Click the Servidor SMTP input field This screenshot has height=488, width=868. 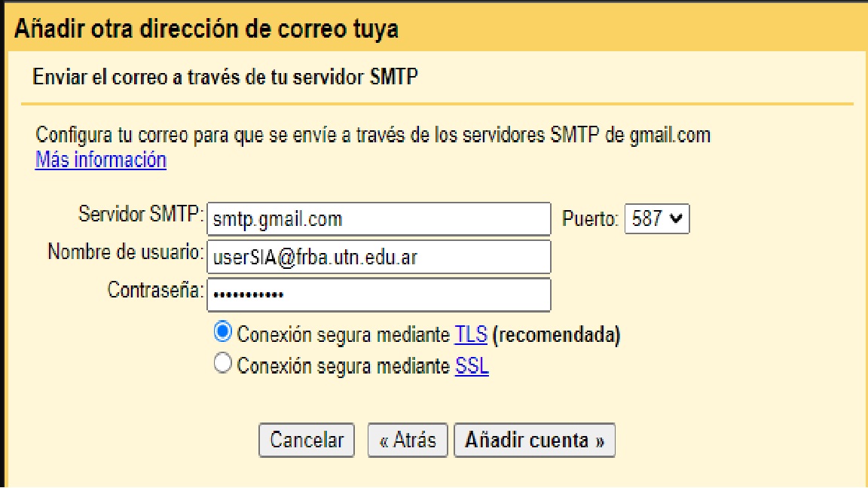click(x=378, y=219)
